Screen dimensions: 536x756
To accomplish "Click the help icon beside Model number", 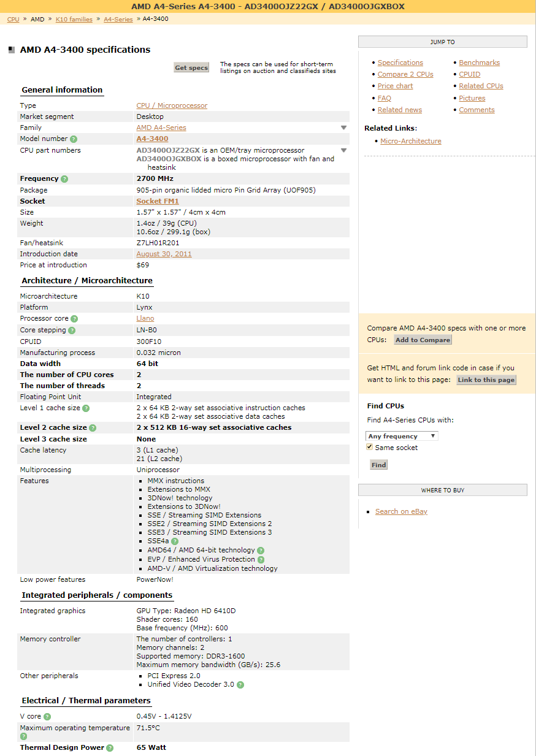I will pyautogui.click(x=74, y=139).
